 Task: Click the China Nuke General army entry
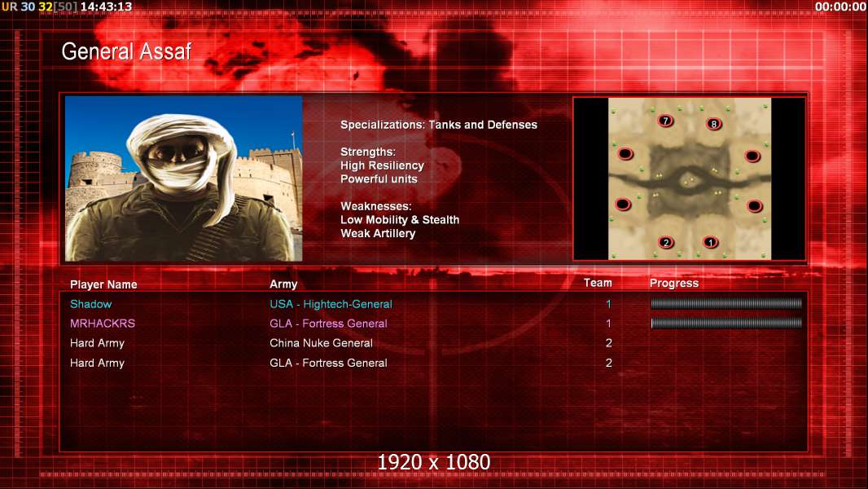[321, 343]
